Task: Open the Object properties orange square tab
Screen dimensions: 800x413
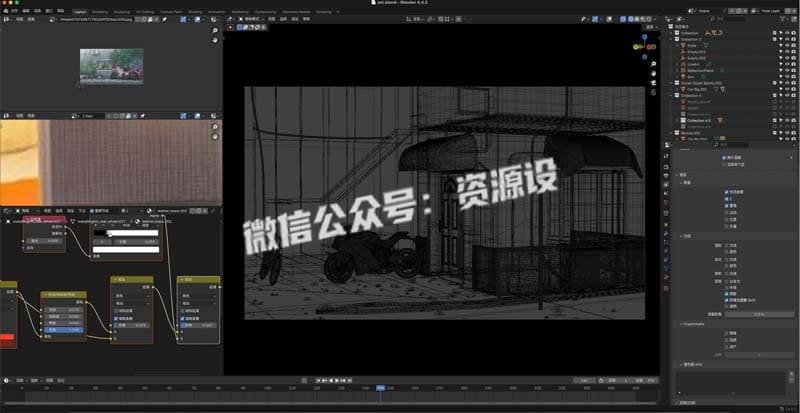Action: click(666, 225)
